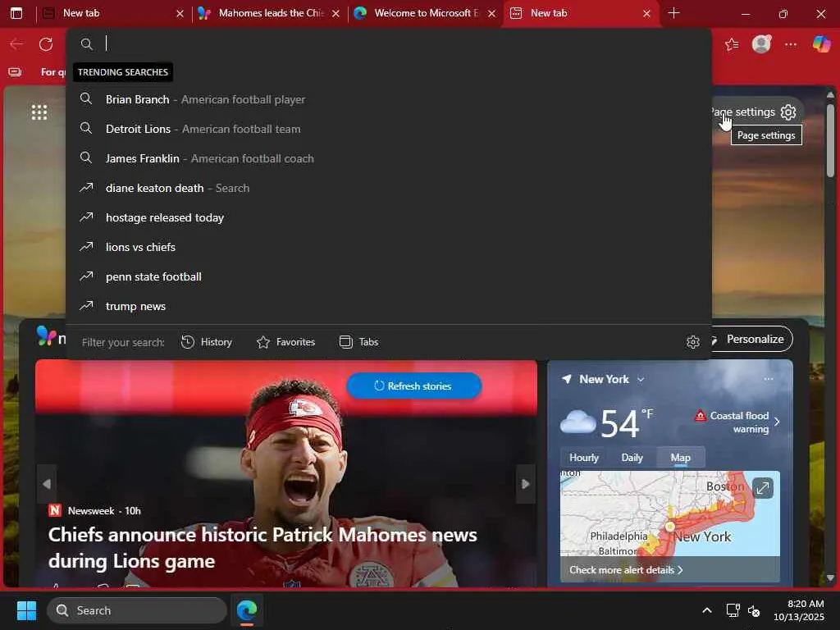Open the network status tray icon
Image resolution: width=840 pixels, height=630 pixels.
(733, 610)
